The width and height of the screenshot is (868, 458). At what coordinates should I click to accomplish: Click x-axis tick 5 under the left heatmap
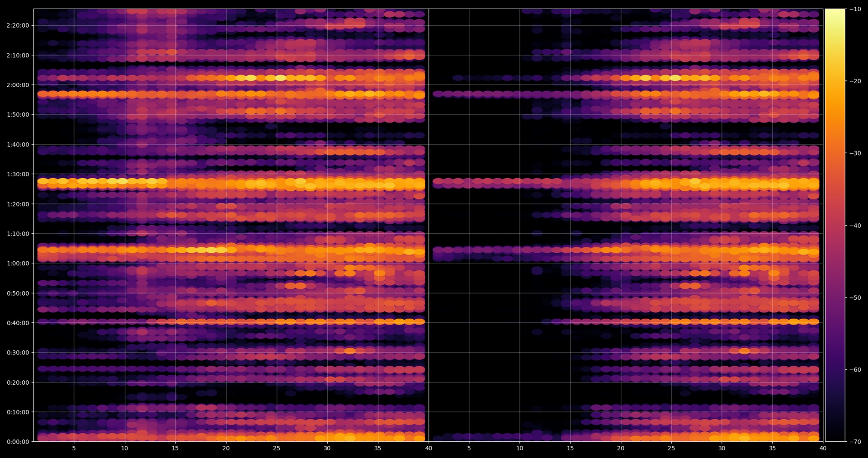pyautogui.click(x=74, y=448)
